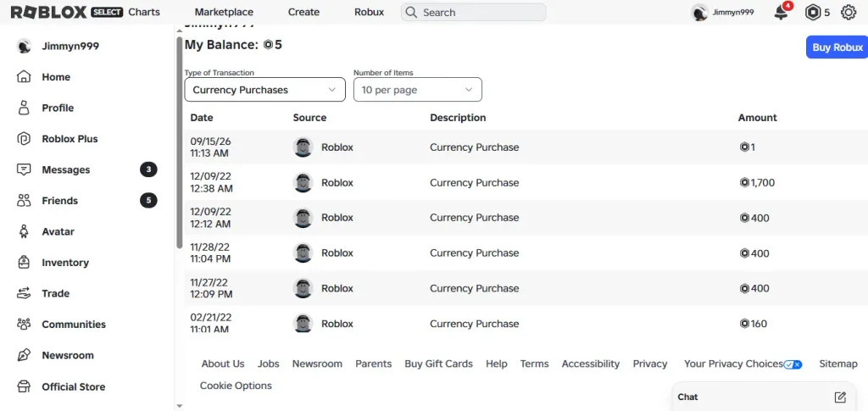Screen dimensions: 868x411
Task: Click the search magnifier icon
Action: click(x=410, y=12)
